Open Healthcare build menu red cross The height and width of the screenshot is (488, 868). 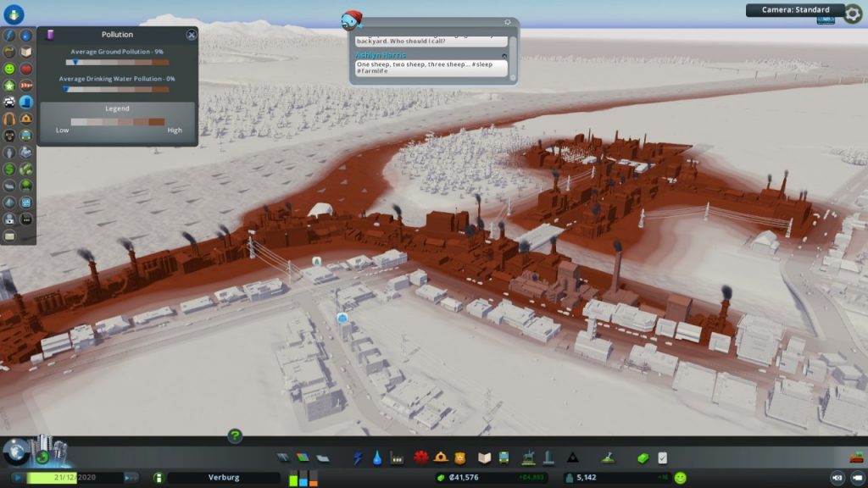420,457
